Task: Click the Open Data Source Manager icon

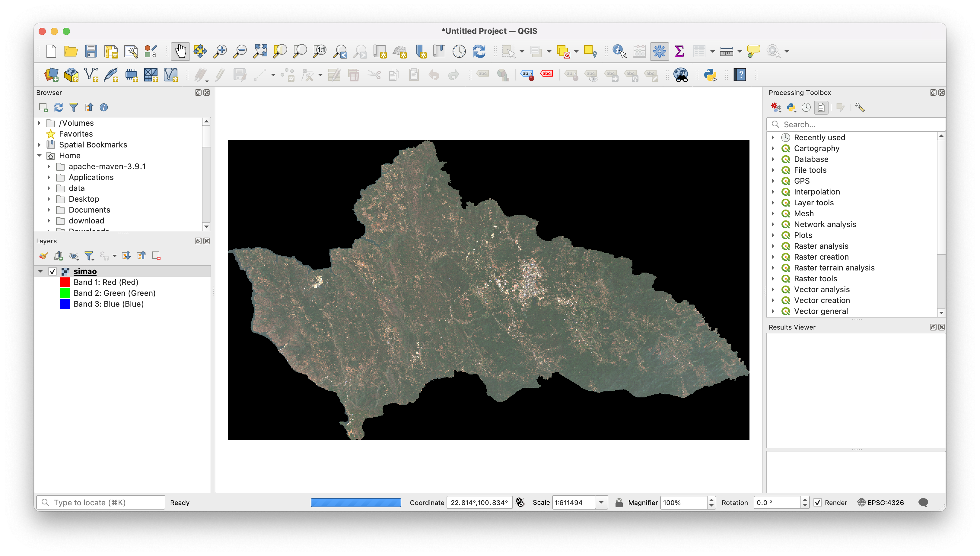Action: [51, 74]
